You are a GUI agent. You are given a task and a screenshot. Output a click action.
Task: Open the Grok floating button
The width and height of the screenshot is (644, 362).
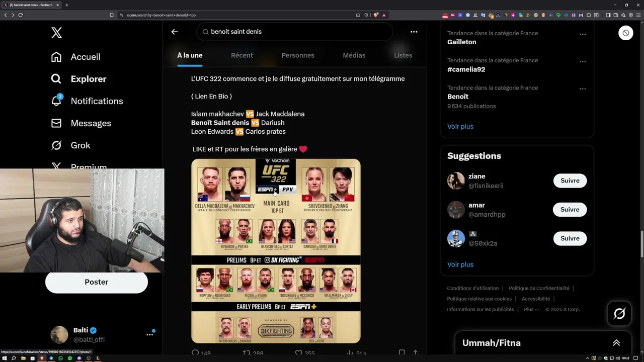pyautogui.click(x=619, y=314)
